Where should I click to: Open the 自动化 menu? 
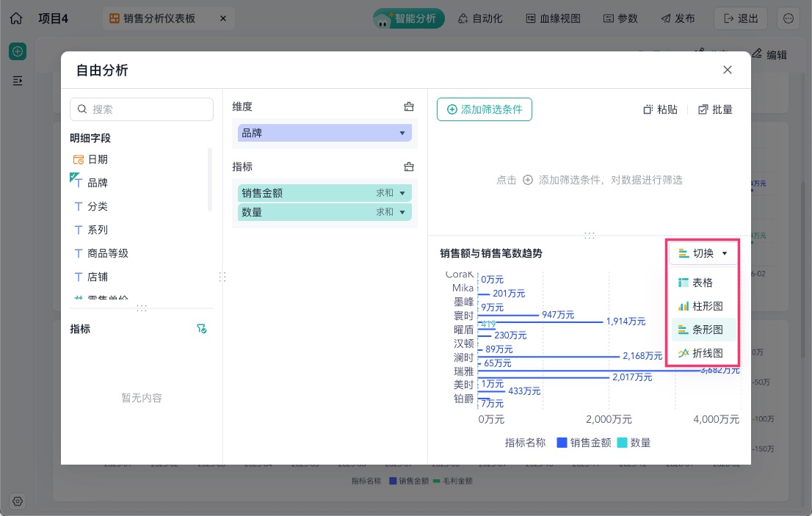pyautogui.click(x=480, y=18)
